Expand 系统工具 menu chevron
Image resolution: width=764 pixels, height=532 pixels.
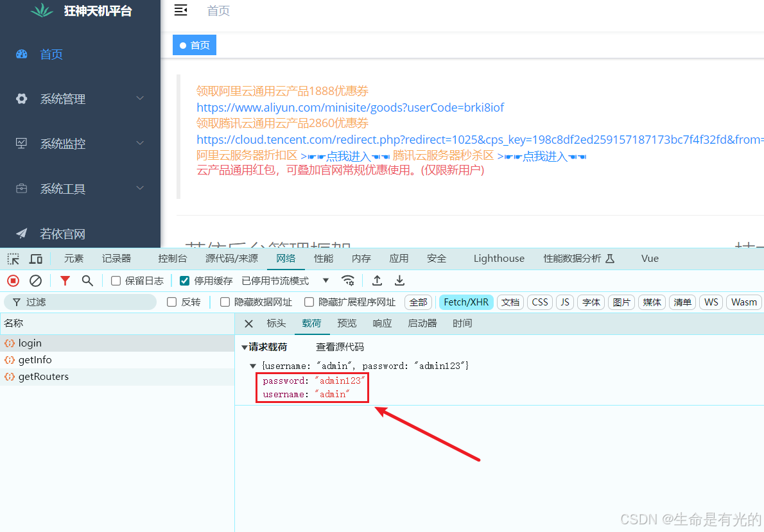pos(140,188)
